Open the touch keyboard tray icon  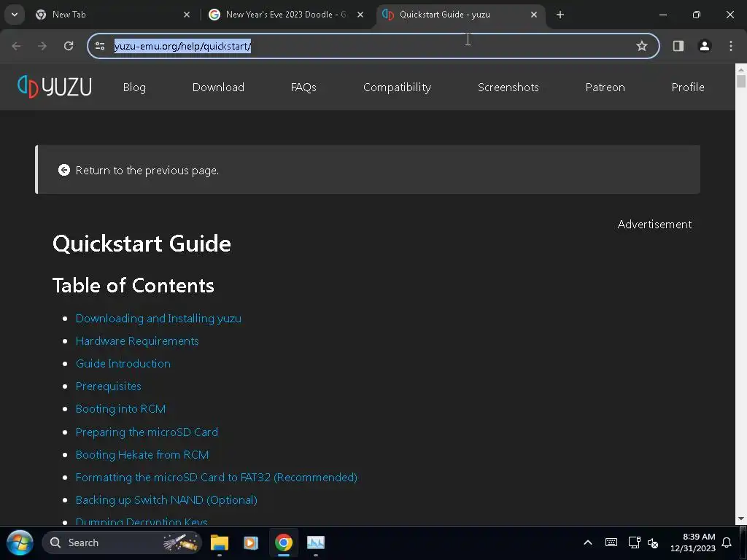pyautogui.click(x=611, y=542)
